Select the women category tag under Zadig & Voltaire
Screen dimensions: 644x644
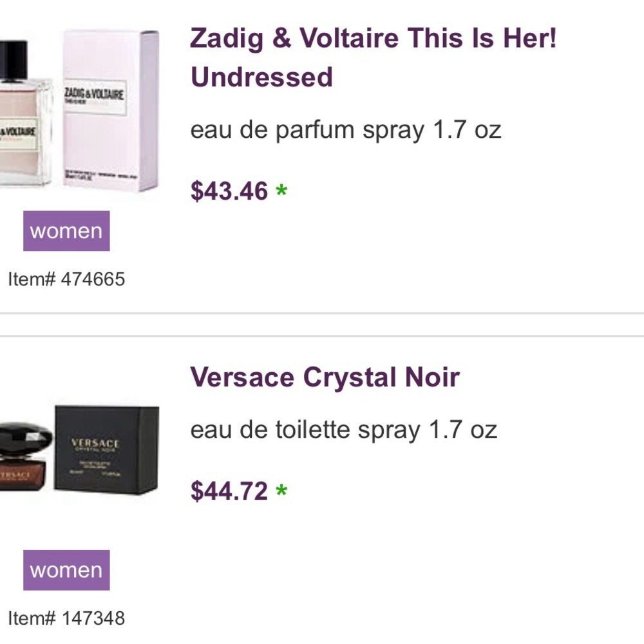(66, 231)
